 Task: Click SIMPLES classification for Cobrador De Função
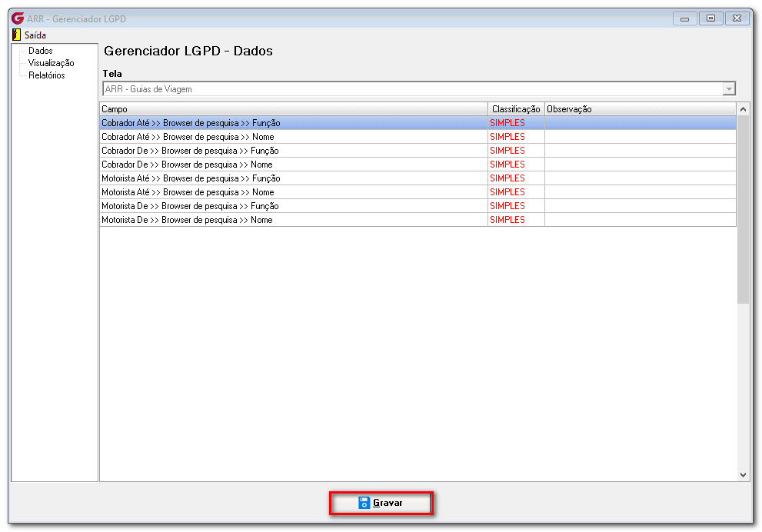click(x=507, y=151)
